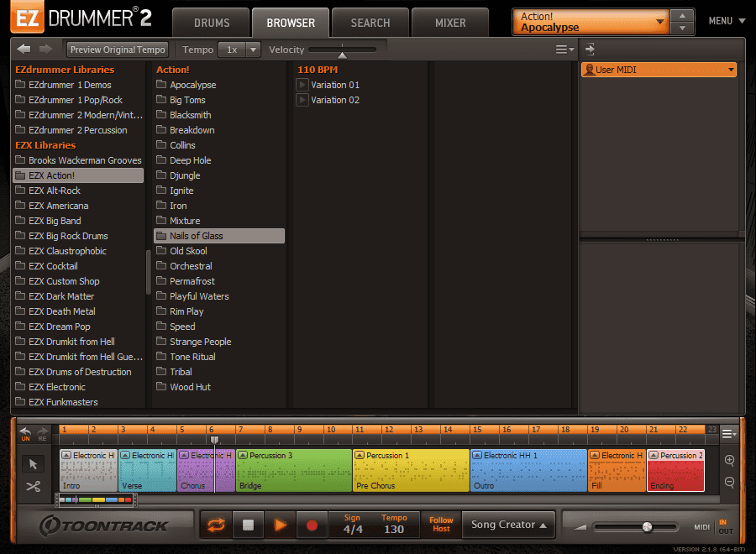Toggle MIDI OUT indicator
This screenshot has height=554, width=756.
[x=726, y=531]
